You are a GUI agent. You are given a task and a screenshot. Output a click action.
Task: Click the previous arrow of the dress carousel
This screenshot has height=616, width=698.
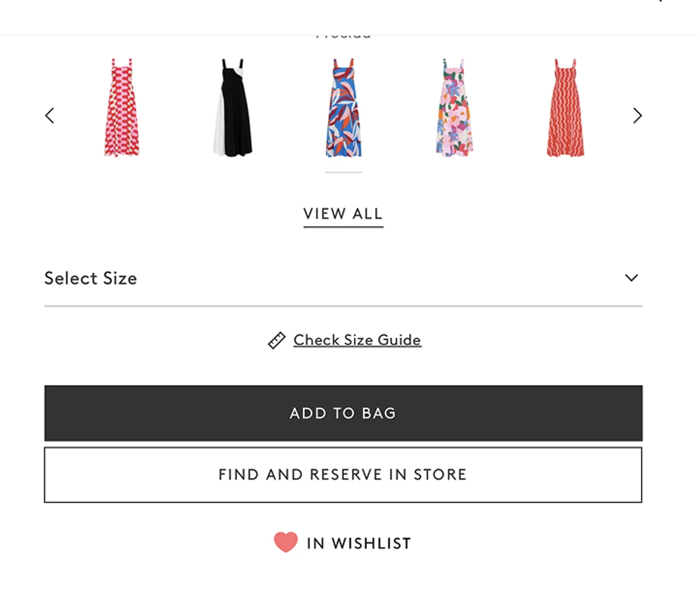tap(50, 116)
